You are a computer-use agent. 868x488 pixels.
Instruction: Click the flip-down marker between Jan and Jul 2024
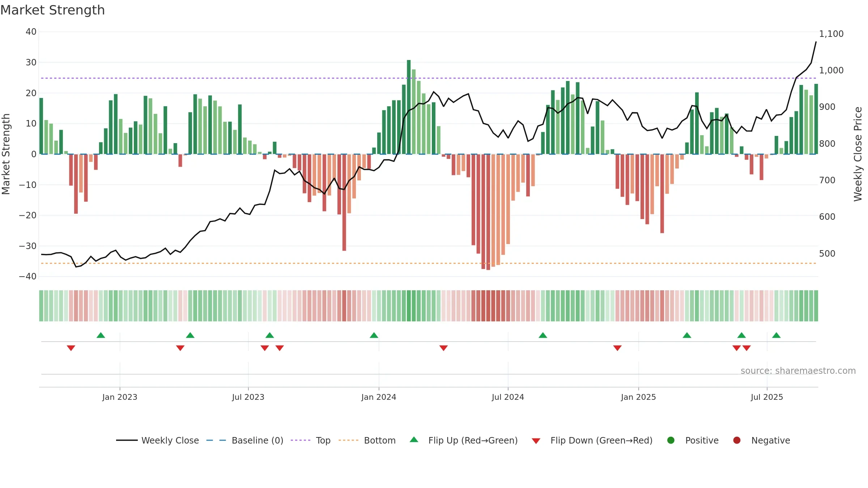(444, 348)
